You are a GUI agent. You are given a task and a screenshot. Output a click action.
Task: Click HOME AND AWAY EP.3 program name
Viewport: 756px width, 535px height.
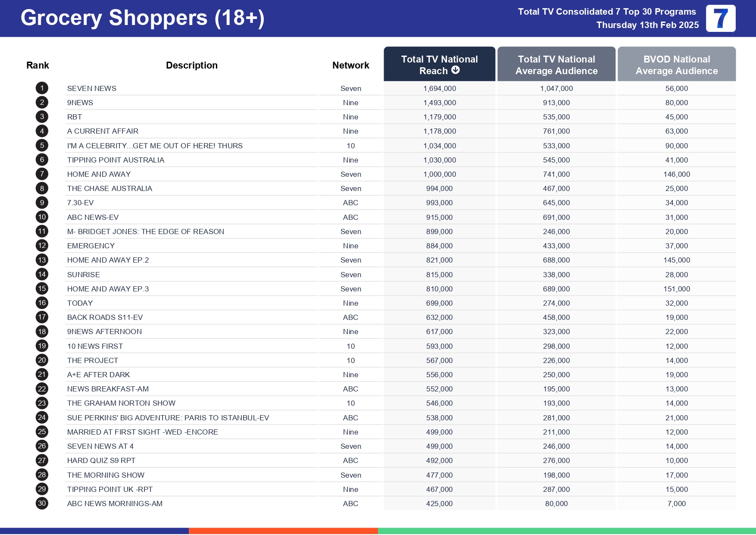(x=108, y=289)
